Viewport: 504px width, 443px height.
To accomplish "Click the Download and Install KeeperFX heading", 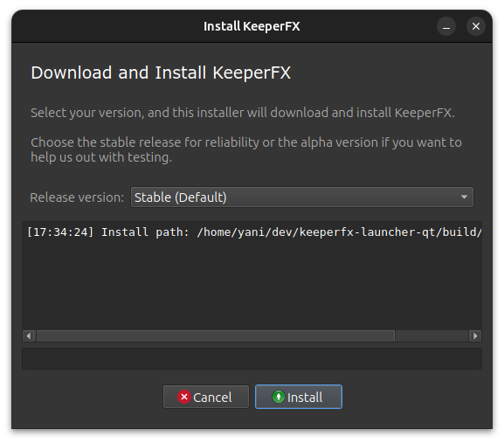I will pyautogui.click(x=161, y=73).
